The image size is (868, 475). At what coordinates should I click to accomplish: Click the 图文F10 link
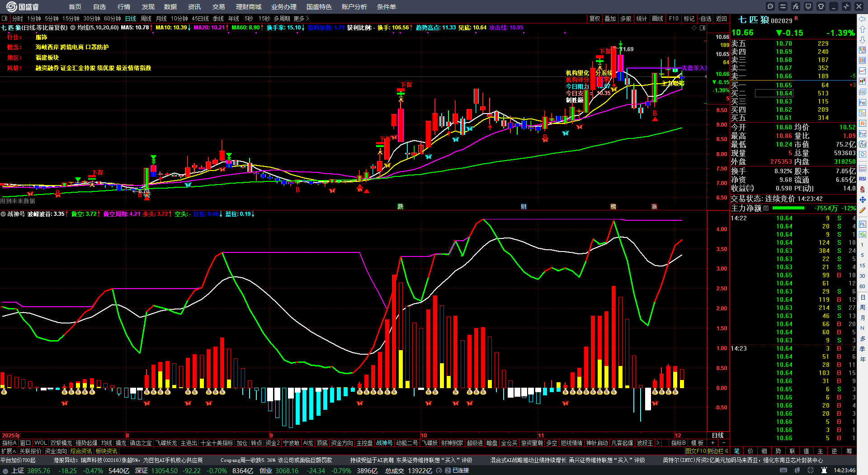tap(696, 451)
